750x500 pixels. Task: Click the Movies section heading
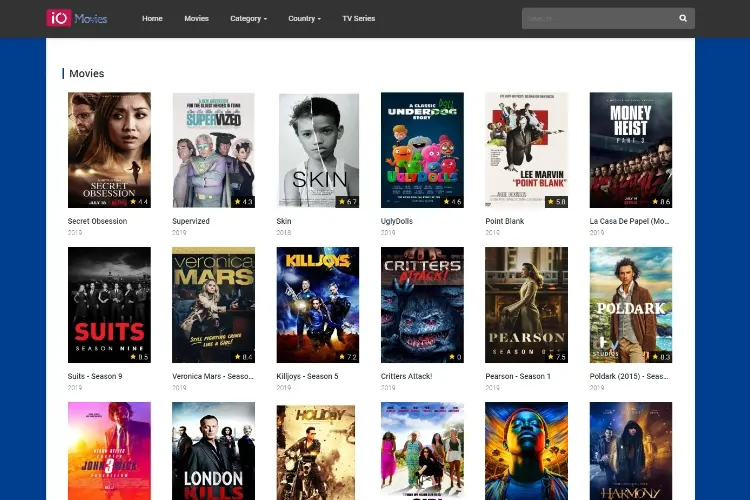tap(87, 73)
